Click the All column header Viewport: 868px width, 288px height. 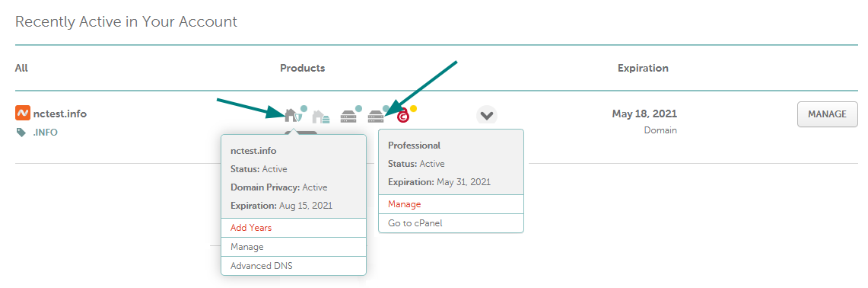point(21,69)
